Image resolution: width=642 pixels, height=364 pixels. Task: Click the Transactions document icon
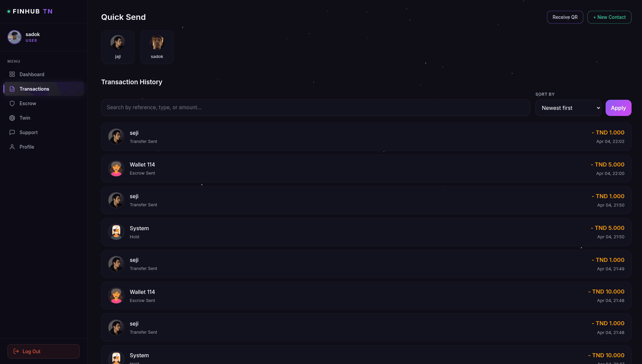point(12,89)
